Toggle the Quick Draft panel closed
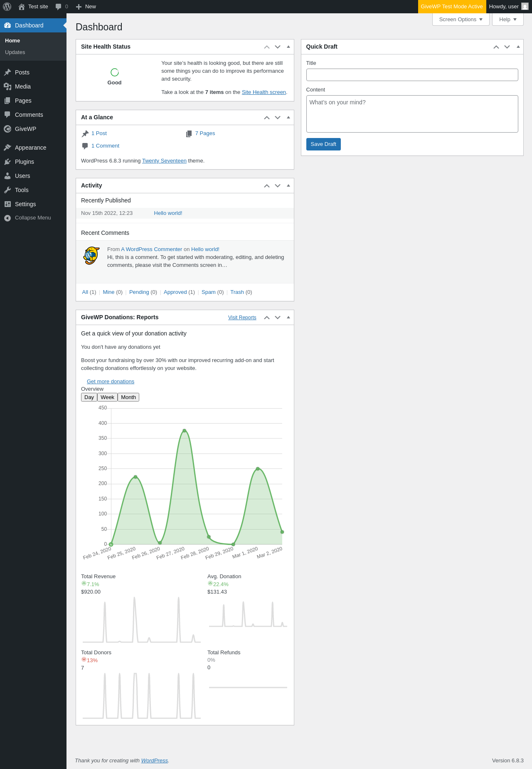Viewport: 532px width, 769px height. (x=518, y=47)
